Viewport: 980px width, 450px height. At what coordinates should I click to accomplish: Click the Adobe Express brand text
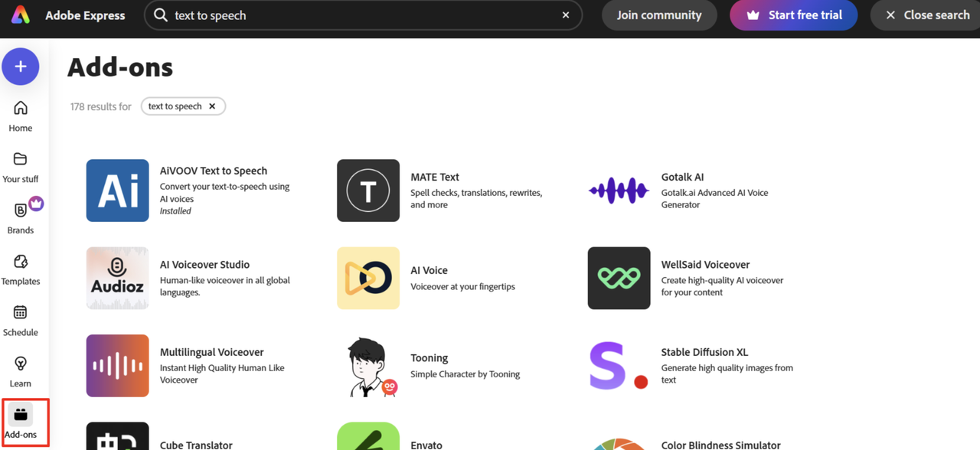tap(85, 15)
